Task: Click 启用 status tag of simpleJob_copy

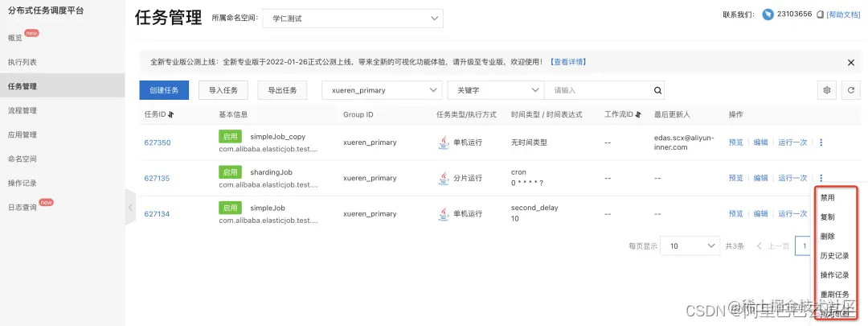Action: tap(231, 136)
